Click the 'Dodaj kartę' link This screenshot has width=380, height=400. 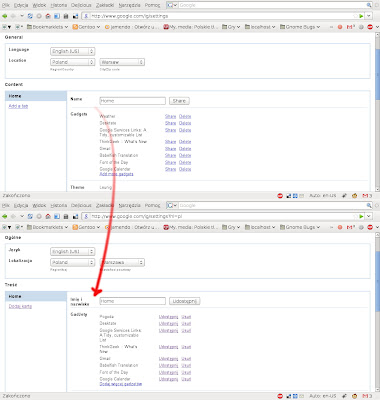coord(20,306)
